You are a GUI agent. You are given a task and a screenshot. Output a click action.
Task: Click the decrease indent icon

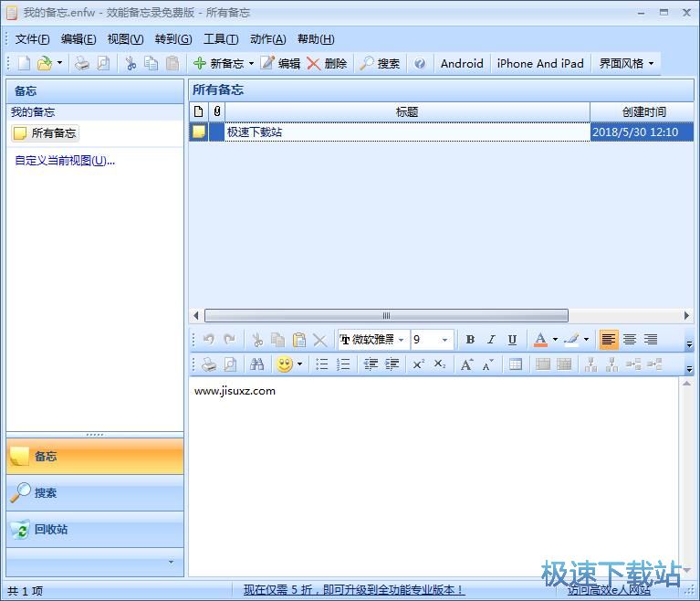(x=371, y=364)
